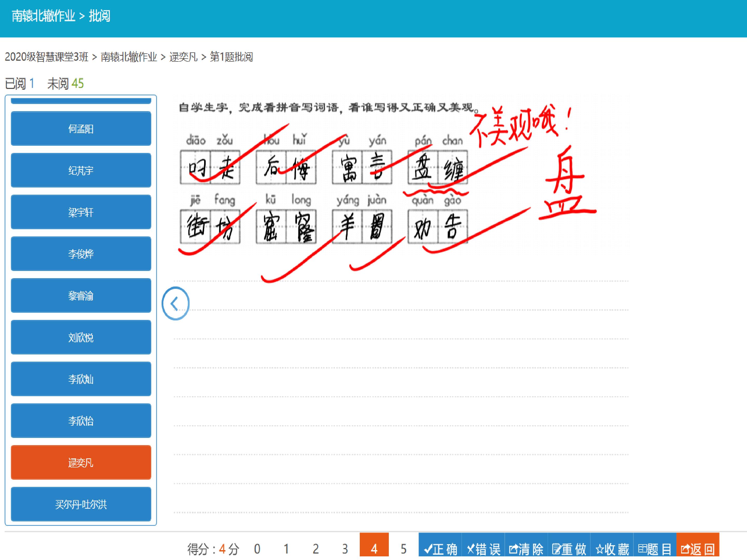Select student 买尔丹·吐尔洪
The width and height of the screenshot is (747, 560).
tap(81, 504)
